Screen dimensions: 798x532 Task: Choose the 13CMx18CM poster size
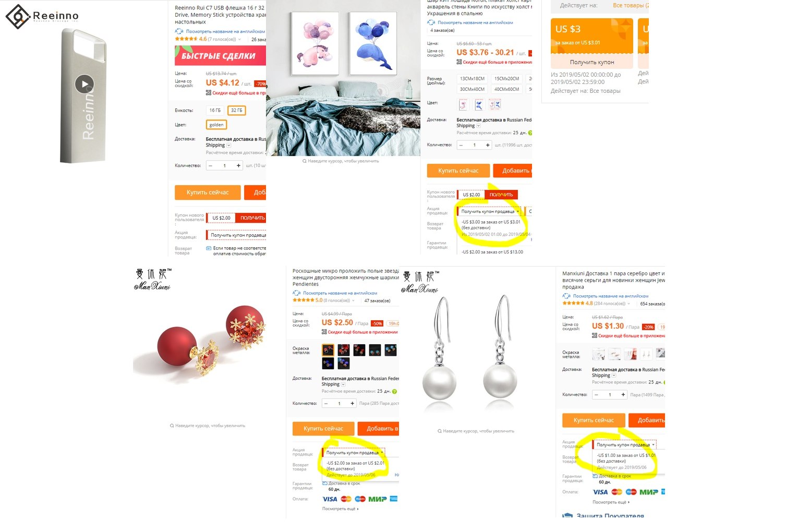(472, 79)
